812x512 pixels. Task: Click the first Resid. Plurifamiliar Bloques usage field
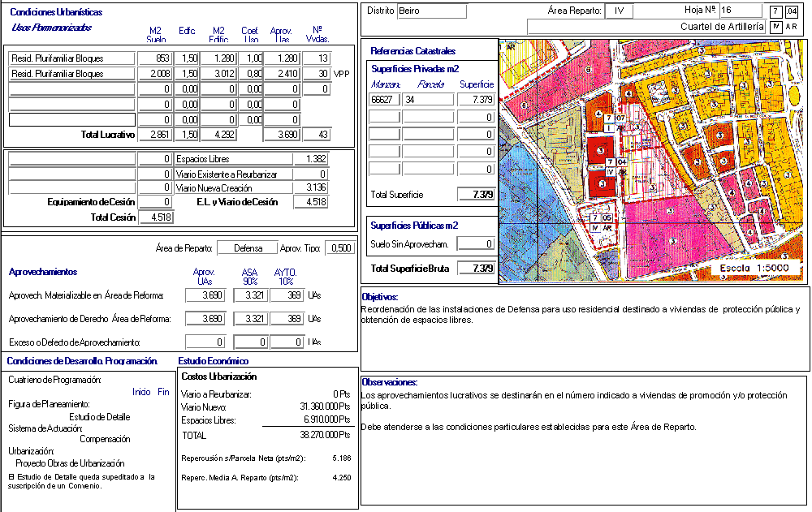[71, 58]
